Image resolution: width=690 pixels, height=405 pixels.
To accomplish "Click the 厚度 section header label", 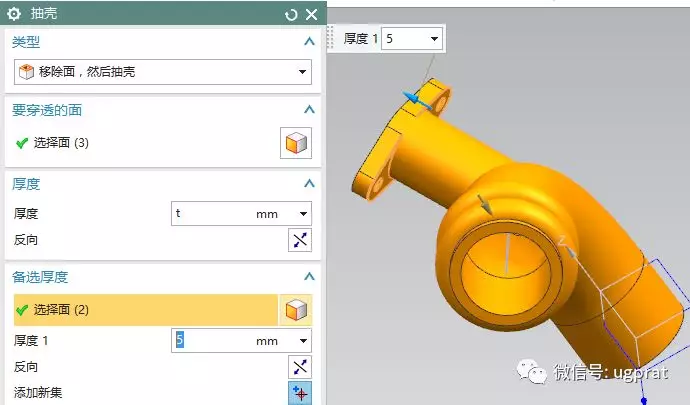I will pyautogui.click(x=26, y=184).
